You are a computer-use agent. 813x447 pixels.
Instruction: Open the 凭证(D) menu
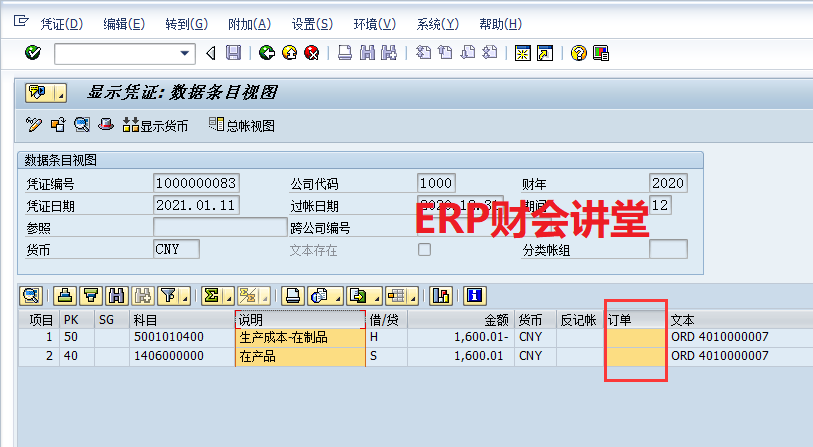coord(62,23)
